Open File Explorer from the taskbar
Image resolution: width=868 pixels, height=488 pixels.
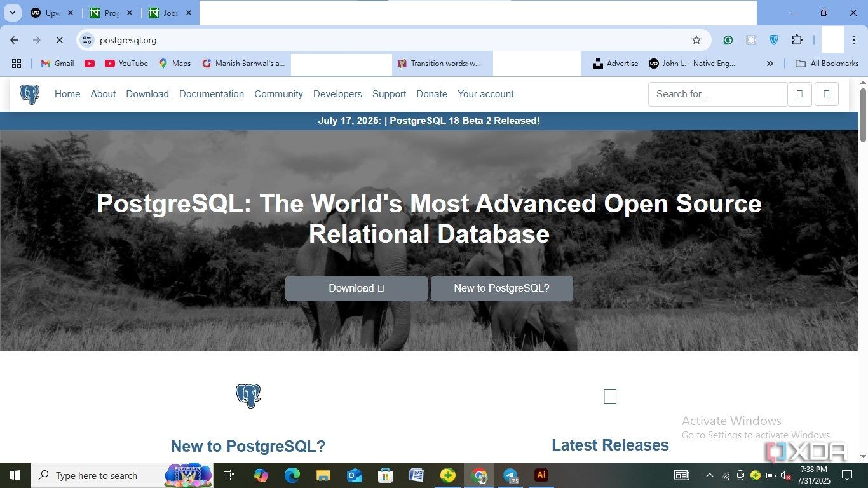click(323, 475)
